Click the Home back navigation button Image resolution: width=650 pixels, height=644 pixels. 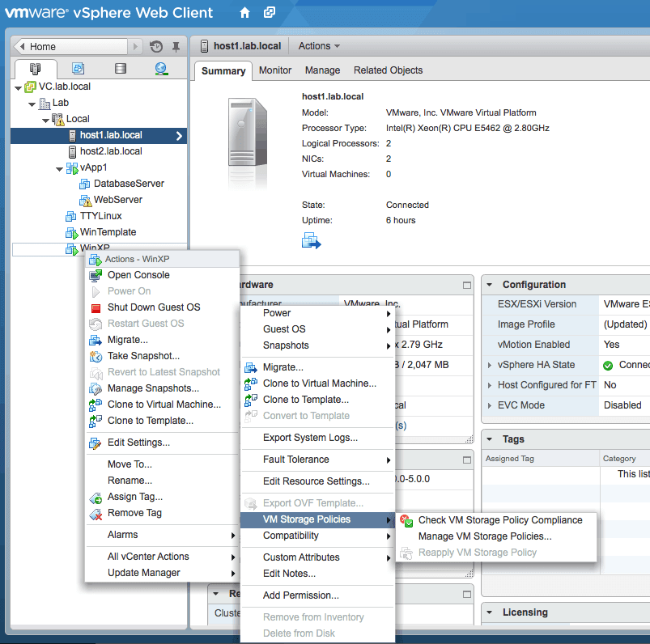pyautogui.click(x=70, y=46)
